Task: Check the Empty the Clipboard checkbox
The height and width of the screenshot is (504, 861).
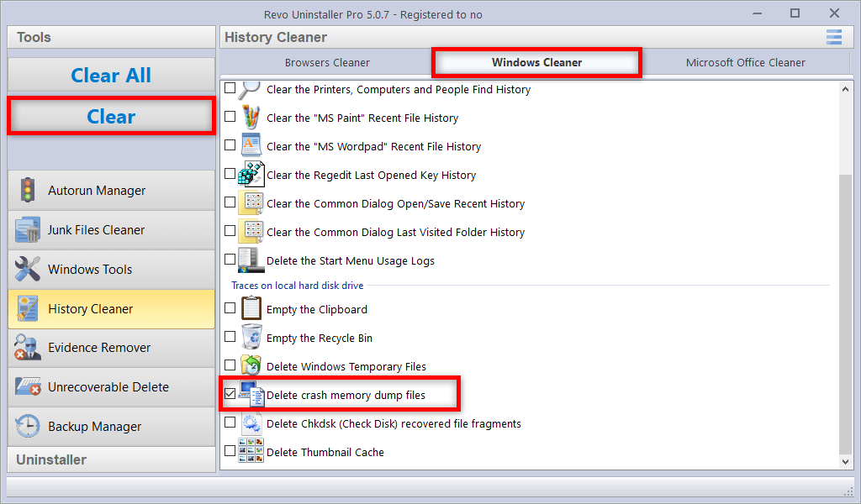Action: coord(230,307)
